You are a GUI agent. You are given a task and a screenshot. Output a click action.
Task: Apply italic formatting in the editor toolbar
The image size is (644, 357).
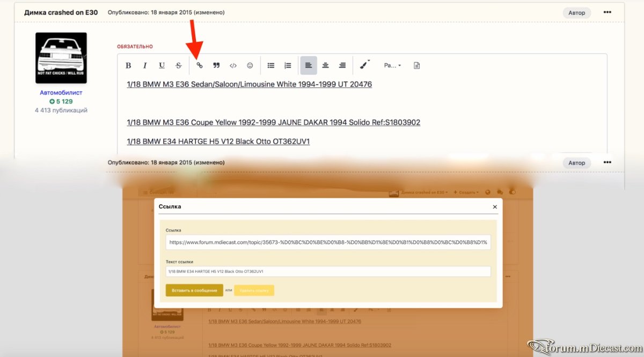[x=145, y=65]
